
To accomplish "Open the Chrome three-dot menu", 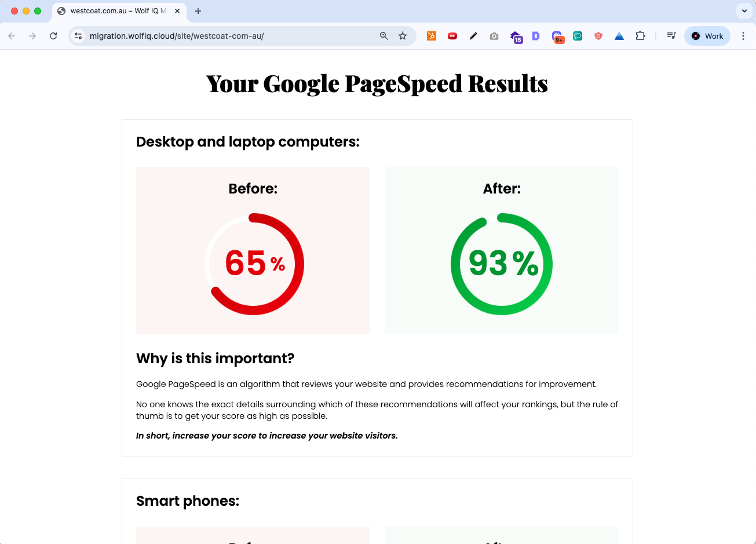I will click(x=743, y=36).
